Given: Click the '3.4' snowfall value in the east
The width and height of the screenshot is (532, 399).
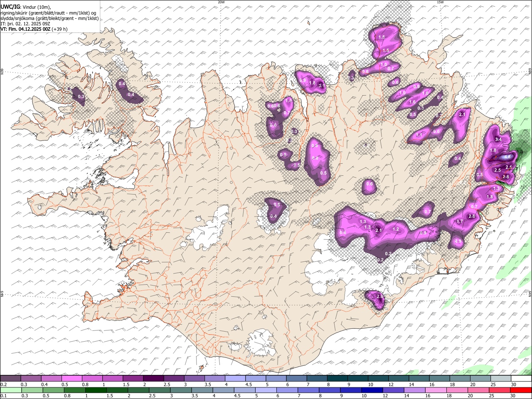Looking at the screenshot, I should (x=499, y=139).
